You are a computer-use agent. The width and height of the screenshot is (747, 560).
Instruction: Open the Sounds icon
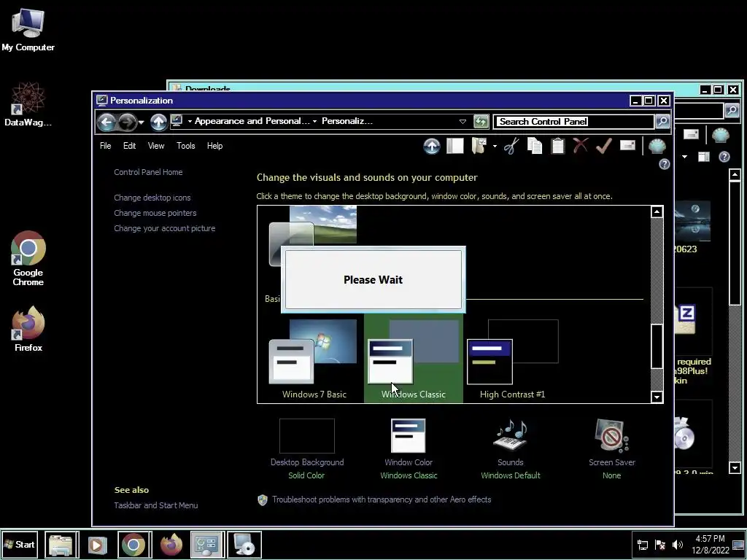point(510,435)
